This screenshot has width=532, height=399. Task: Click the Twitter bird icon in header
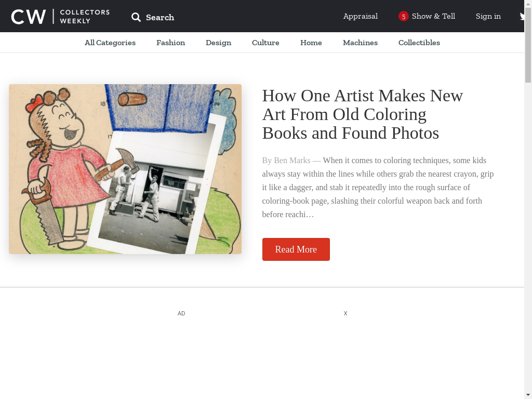(522, 16)
